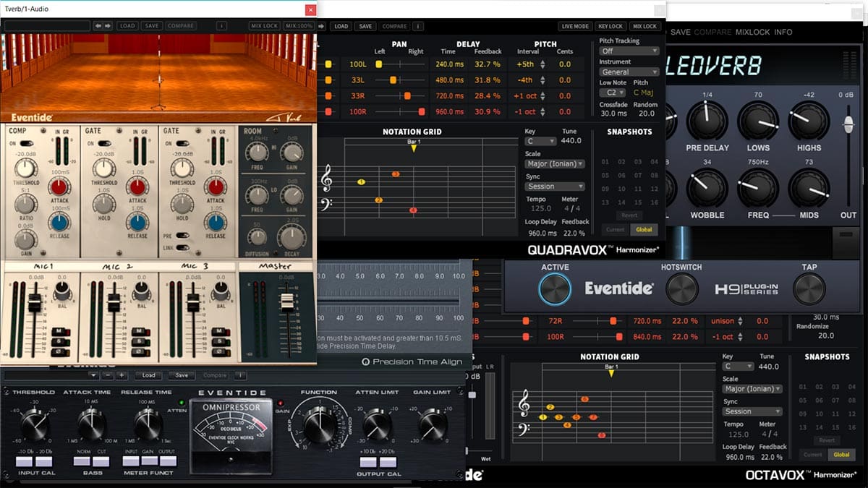Click the TAP footswitch
The width and height of the screenshot is (868, 488).
[x=809, y=289]
